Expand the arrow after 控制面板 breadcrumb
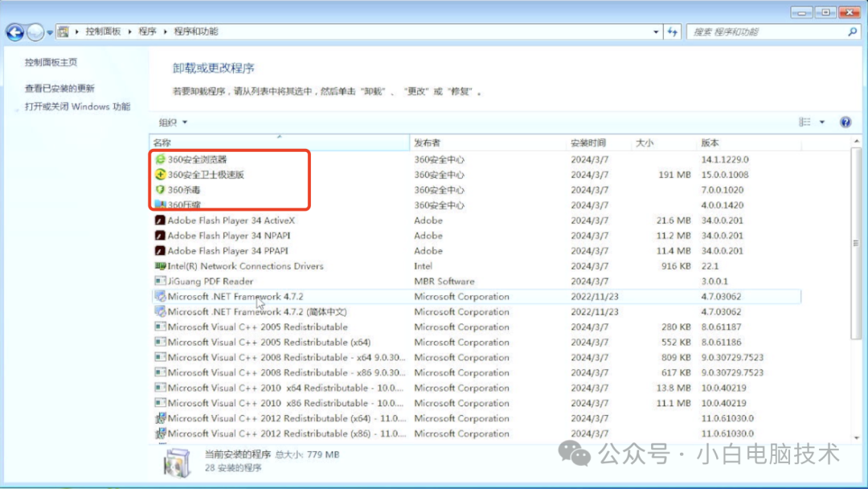Viewport: 868px width, 489px height. (x=129, y=31)
